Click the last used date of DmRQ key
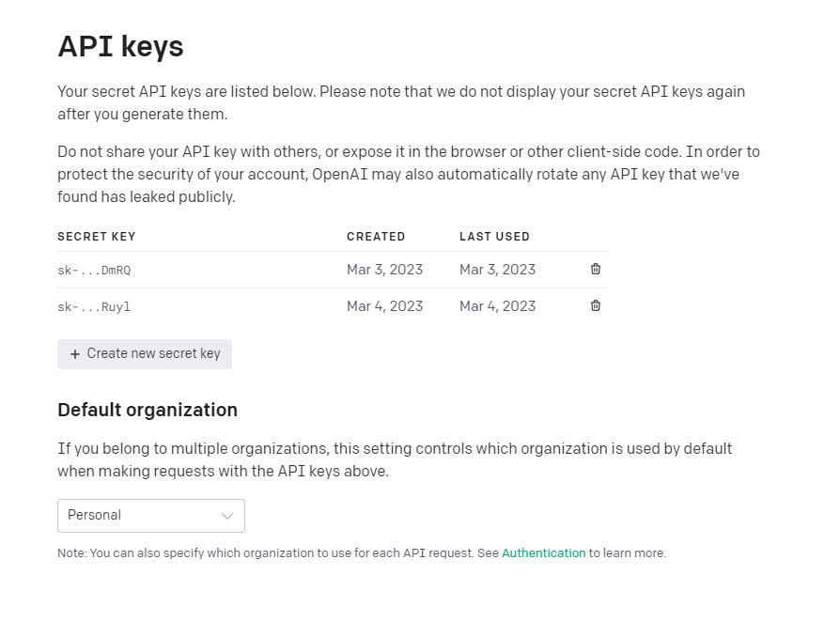The width and height of the screenshot is (840, 622). pos(497,270)
